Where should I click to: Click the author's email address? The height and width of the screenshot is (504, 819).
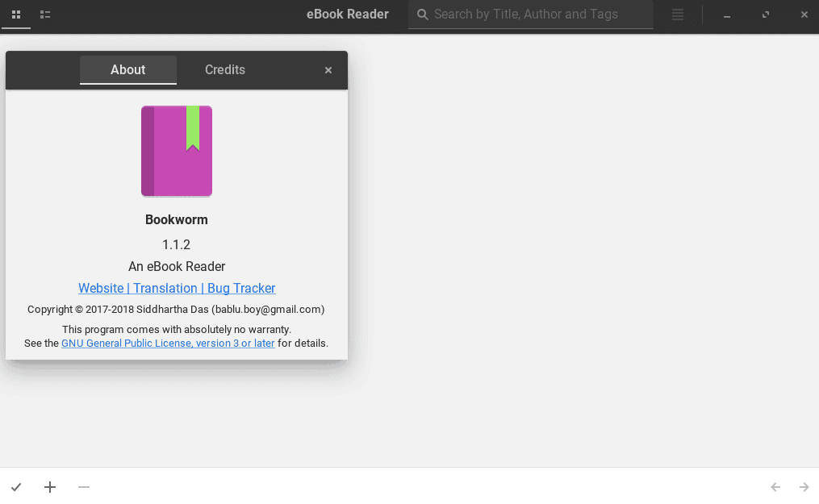pyautogui.click(x=267, y=309)
